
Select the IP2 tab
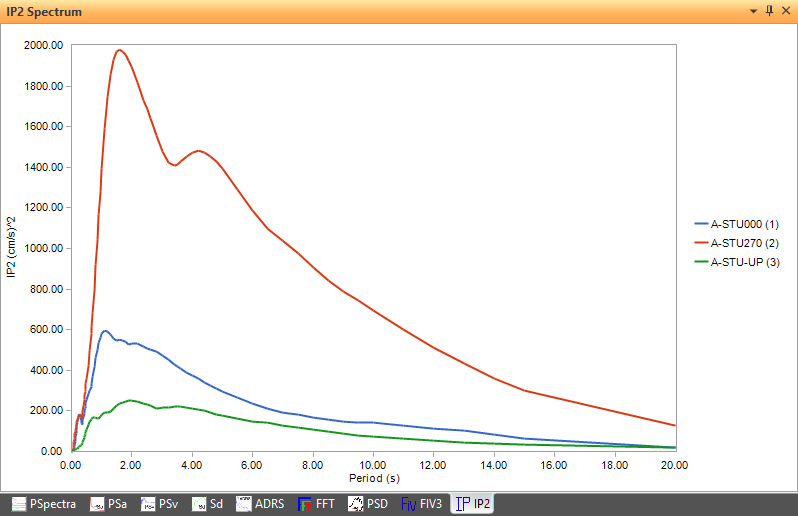[x=472, y=504]
